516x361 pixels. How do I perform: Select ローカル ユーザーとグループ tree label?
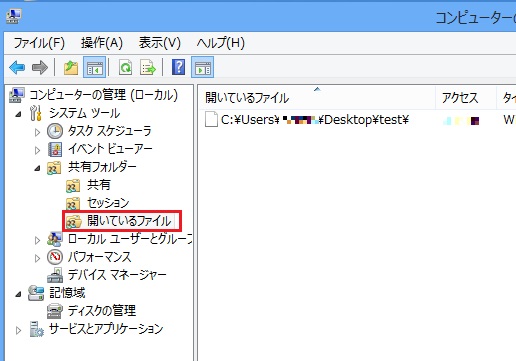[130, 239]
